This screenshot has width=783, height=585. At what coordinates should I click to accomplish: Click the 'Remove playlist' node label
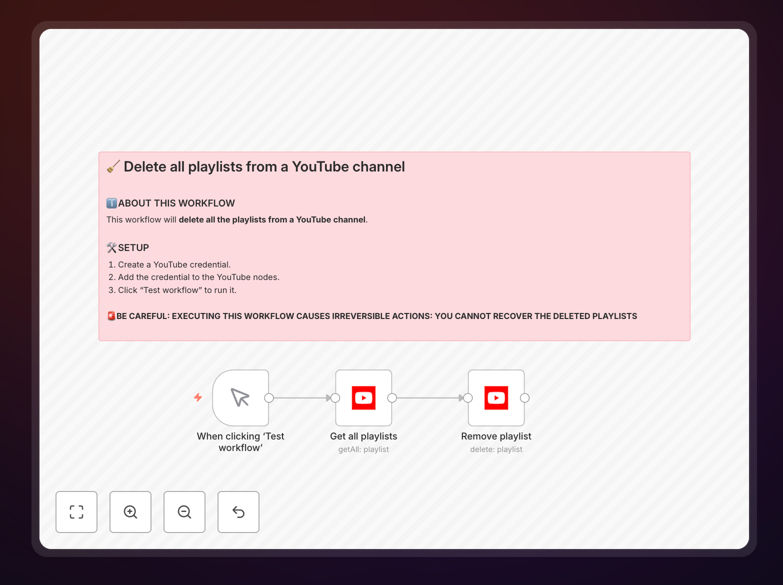[496, 436]
